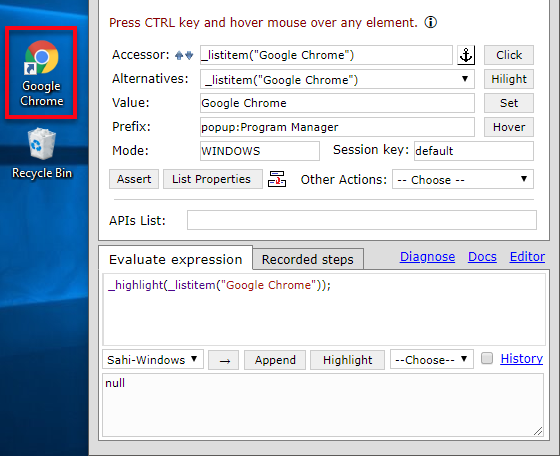This screenshot has width=560, height=456.
Task: Click the right arrow evaluate button
Action: point(224,360)
